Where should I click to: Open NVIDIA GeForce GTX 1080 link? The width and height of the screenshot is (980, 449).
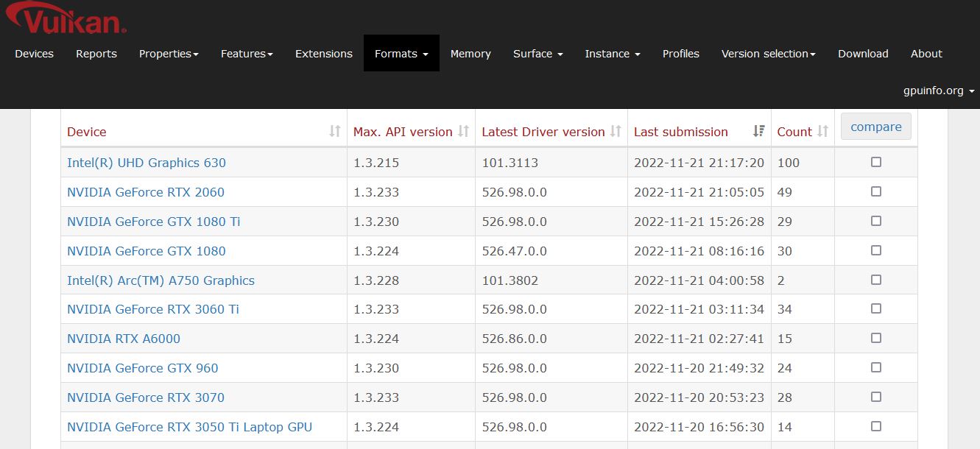coord(147,251)
